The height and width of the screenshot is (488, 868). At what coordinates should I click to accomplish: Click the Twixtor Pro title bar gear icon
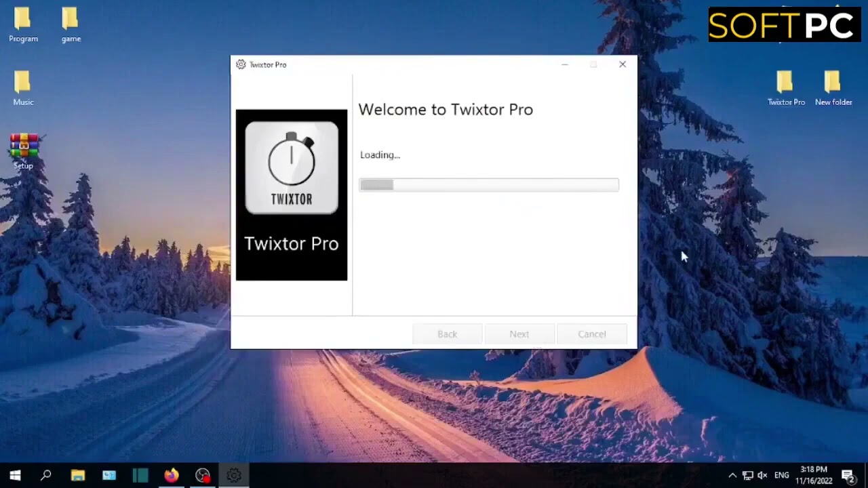pyautogui.click(x=241, y=64)
